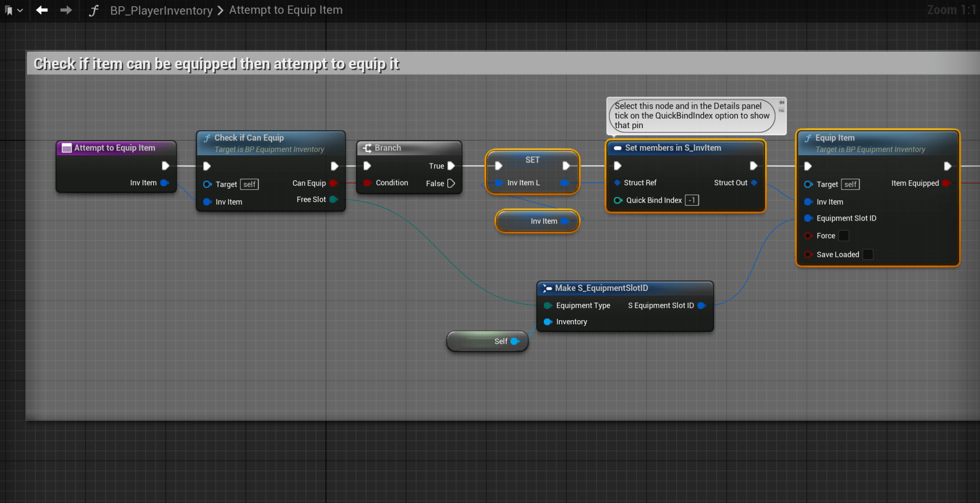This screenshot has width=980, height=503.
Task: Select the Make S_EquipmentSlotID node title
Action: (601, 288)
